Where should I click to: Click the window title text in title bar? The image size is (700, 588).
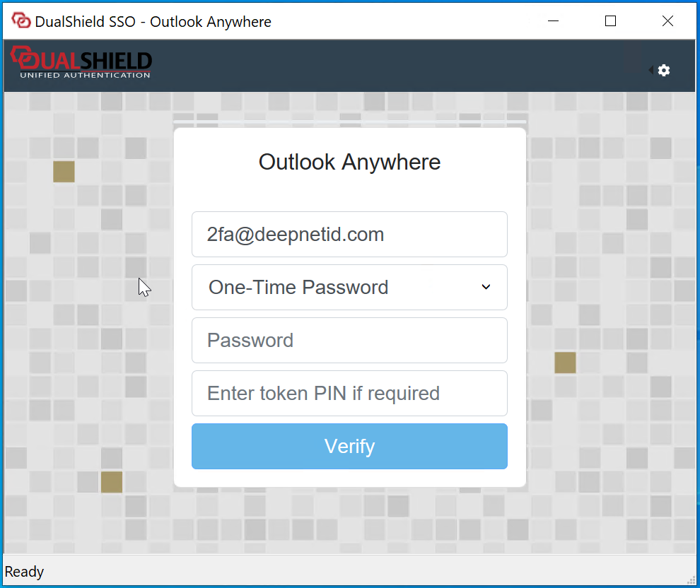(153, 21)
